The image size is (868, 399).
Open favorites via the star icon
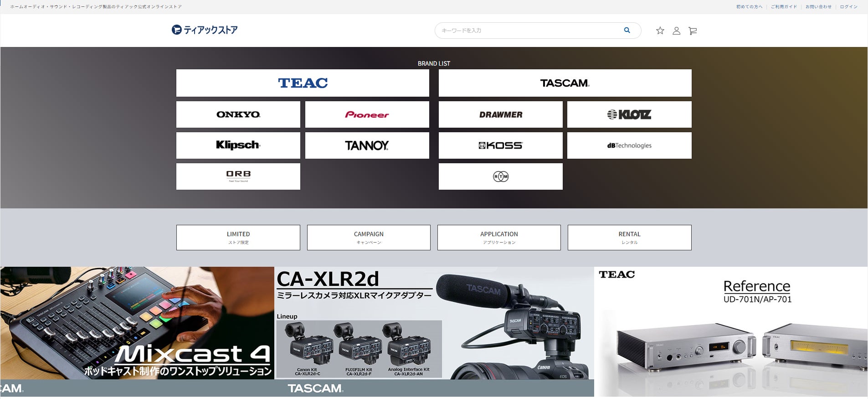point(660,31)
